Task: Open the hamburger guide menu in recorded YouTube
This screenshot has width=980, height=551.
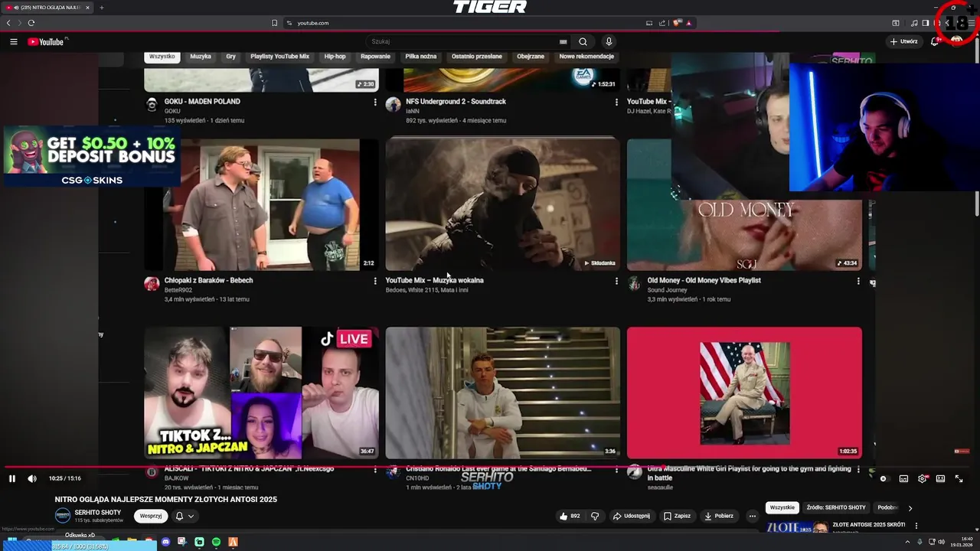Action: point(14,41)
